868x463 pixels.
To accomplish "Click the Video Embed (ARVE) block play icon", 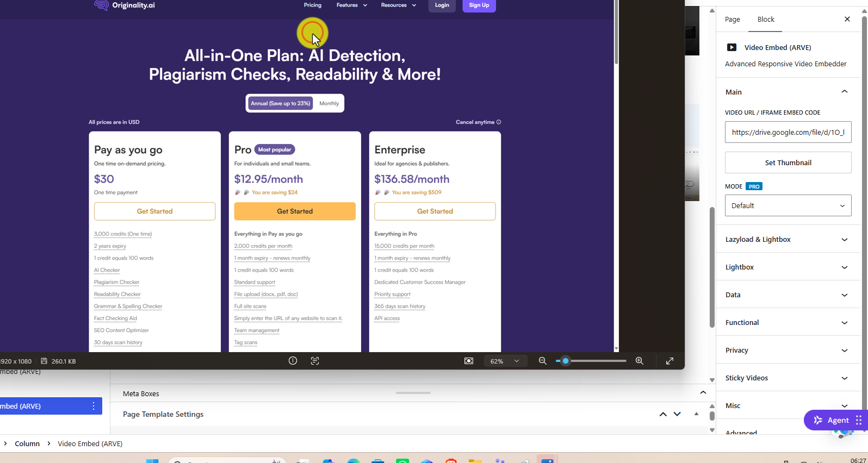I will click(732, 47).
